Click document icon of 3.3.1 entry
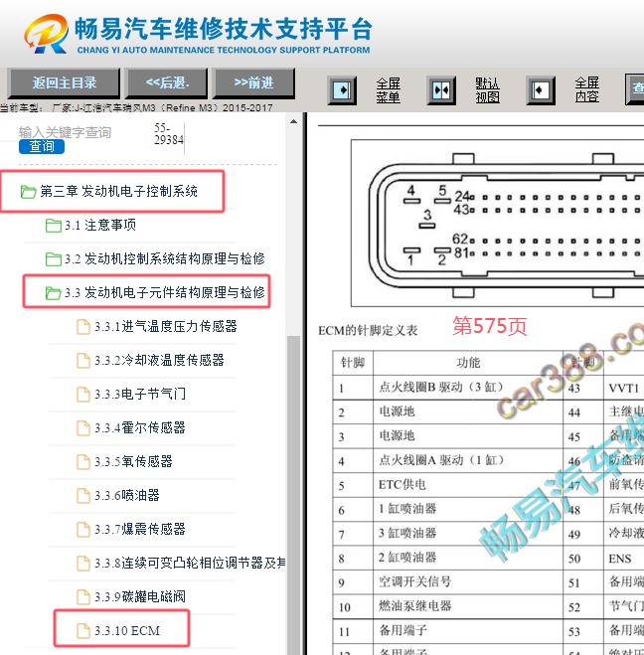This screenshot has width=644, height=655. (83, 327)
